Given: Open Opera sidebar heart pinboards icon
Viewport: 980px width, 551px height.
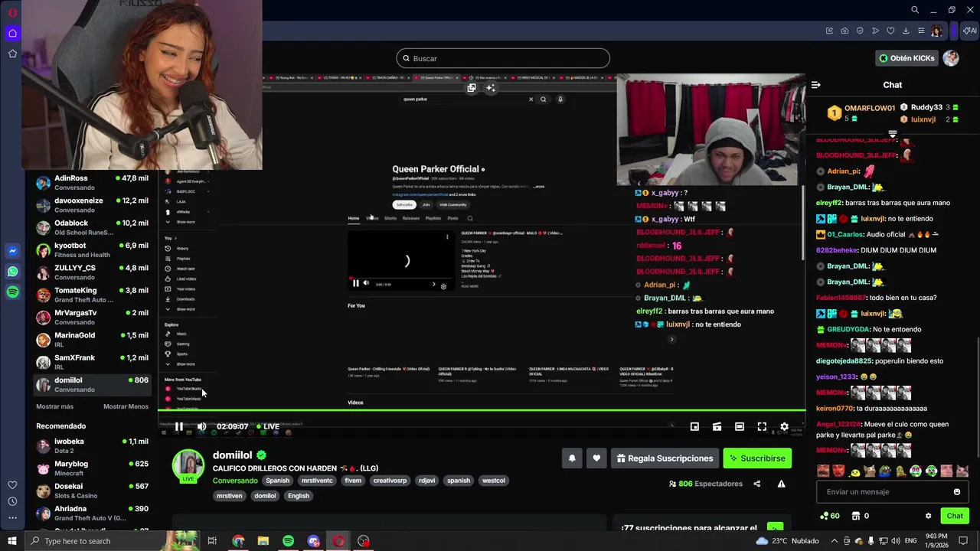Looking at the screenshot, I should (x=12, y=485).
